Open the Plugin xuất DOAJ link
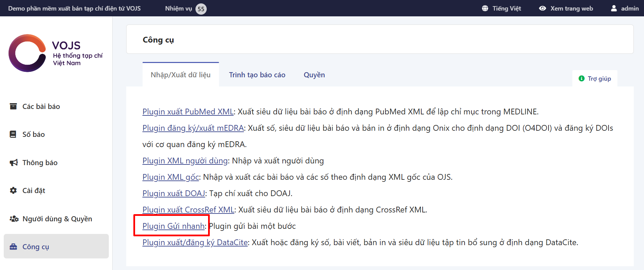The height and width of the screenshot is (270, 644). tap(174, 193)
